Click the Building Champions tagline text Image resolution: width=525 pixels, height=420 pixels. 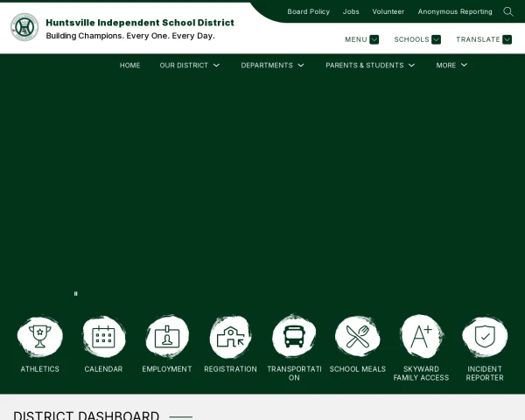(x=130, y=36)
